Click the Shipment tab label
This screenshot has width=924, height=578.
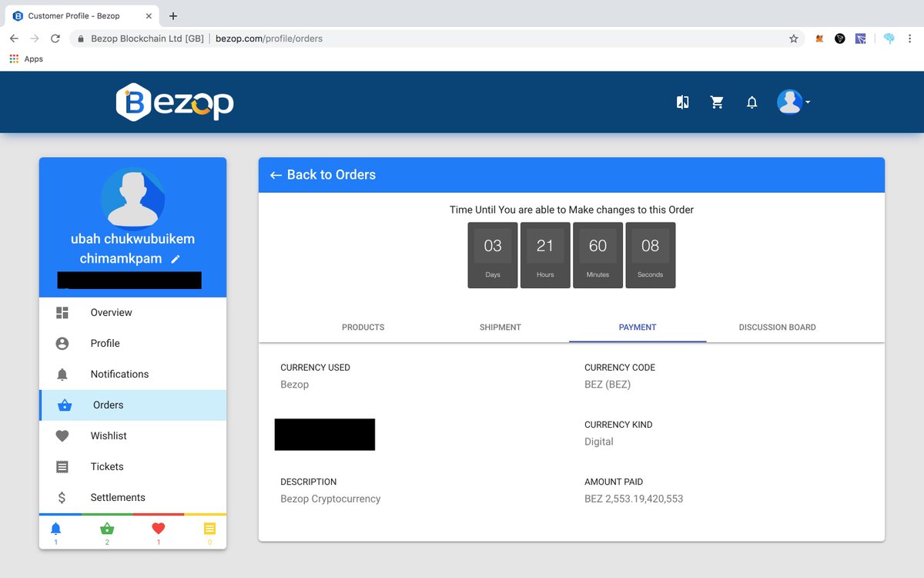click(500, 327)
